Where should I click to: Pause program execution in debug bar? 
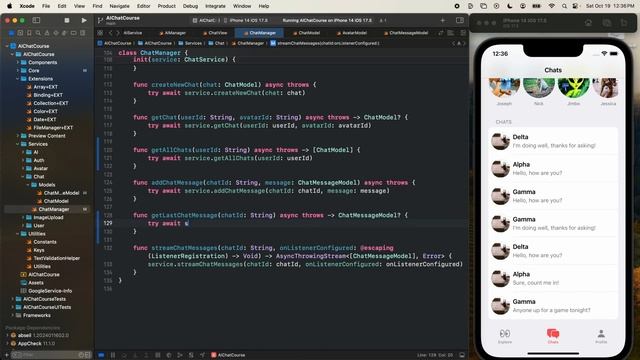click(x=113, y=355)
